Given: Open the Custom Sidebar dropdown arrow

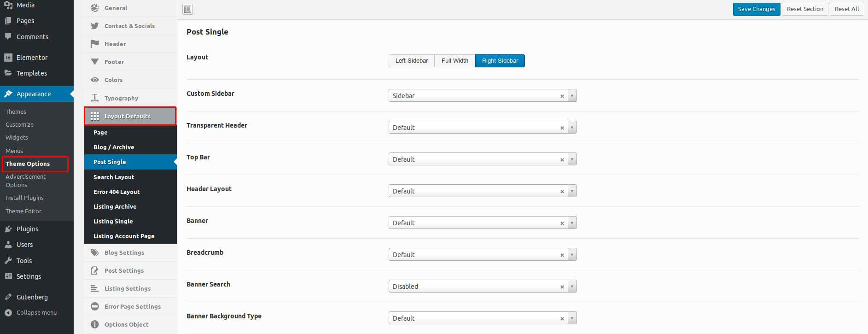Looking at the screenshot, I should click(x=572, y=96).
